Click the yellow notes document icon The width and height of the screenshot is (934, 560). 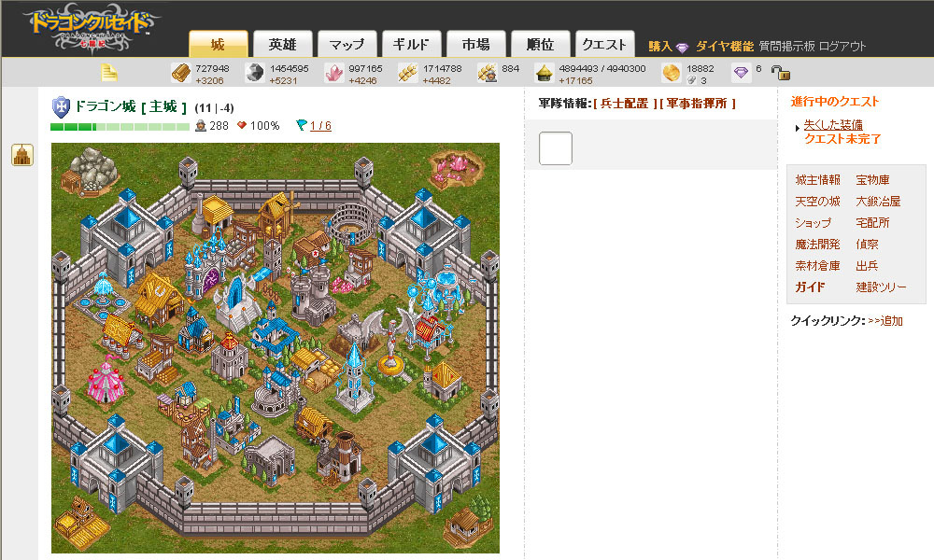coord(109,73)
